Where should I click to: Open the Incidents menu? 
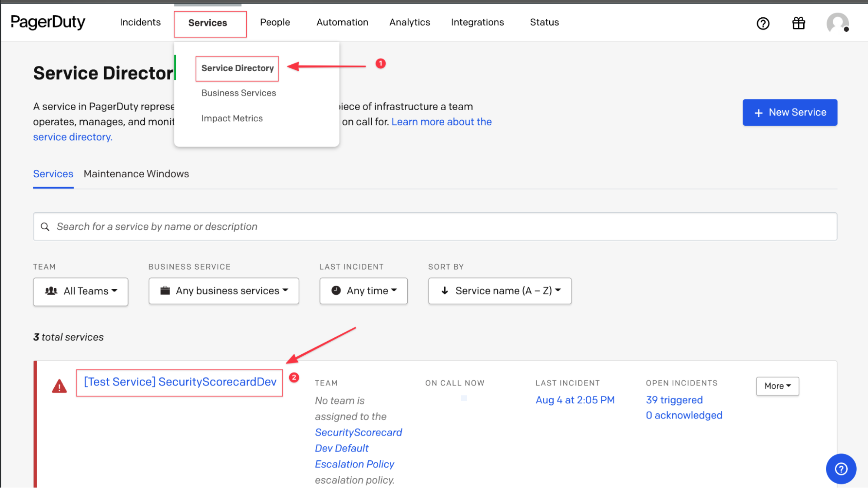(140, 22)
